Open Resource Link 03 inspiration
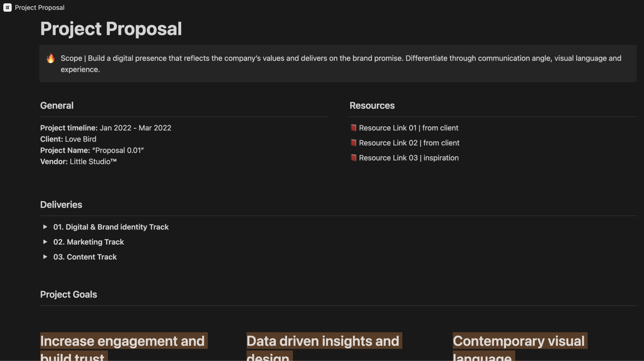This screenshot has width=644, height=361. (x=409, y=158)
